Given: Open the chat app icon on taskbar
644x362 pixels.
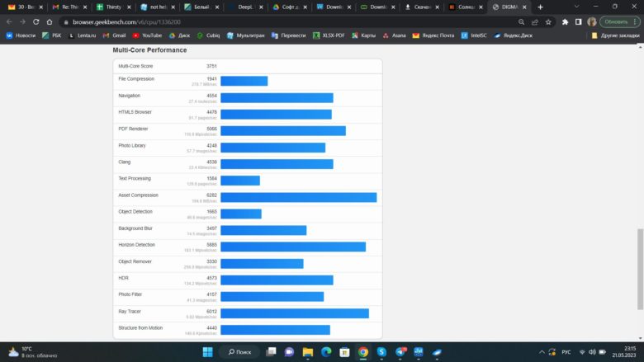Looking at the screenshot, I should (289, 352).
